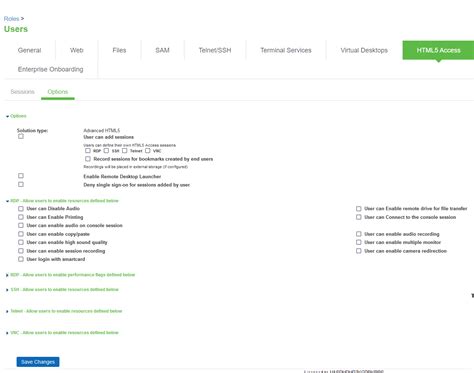Open the General tab
Image resolution: width=474 pixels, height=373 pixels.
tap(29, 50)
